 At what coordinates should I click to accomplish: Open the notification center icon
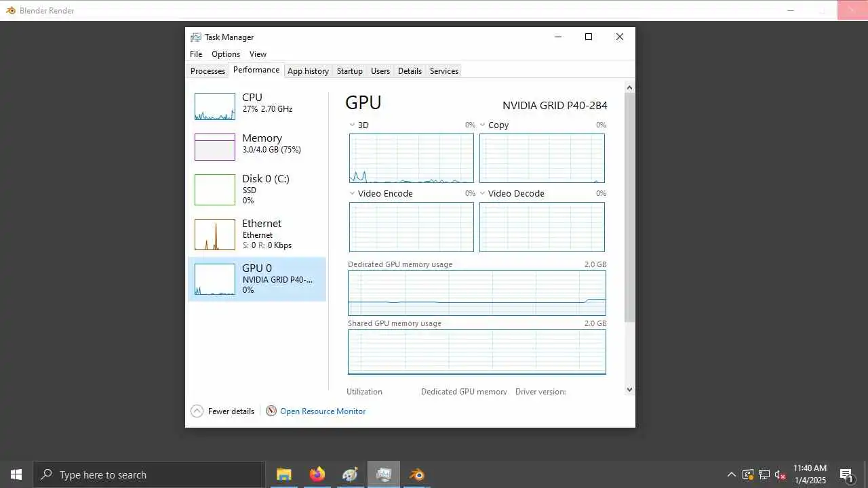tap(846, 474)
